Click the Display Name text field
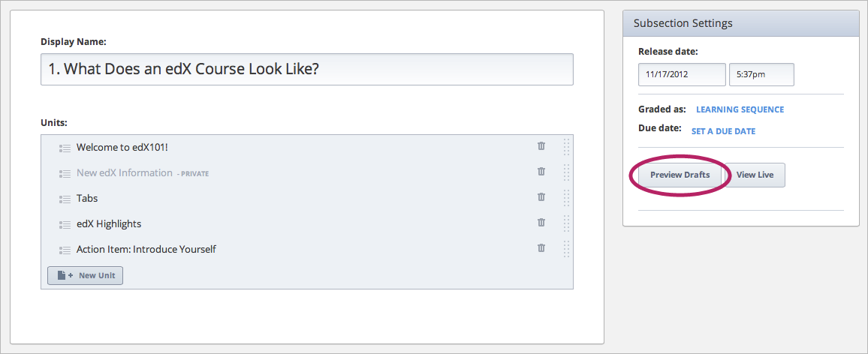The image size is (868, 354). pos(306,69)
